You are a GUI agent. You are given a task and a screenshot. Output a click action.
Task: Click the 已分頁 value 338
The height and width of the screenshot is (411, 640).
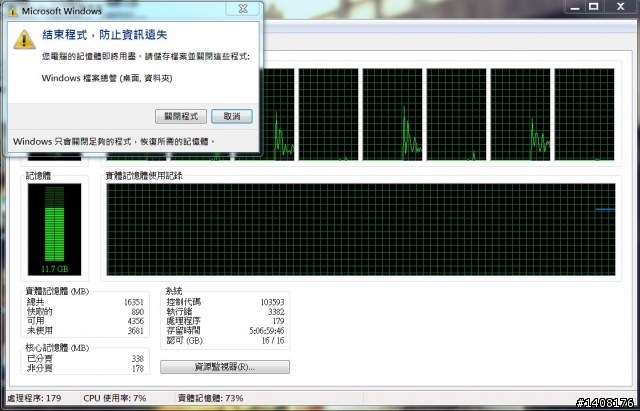[138, 359]
